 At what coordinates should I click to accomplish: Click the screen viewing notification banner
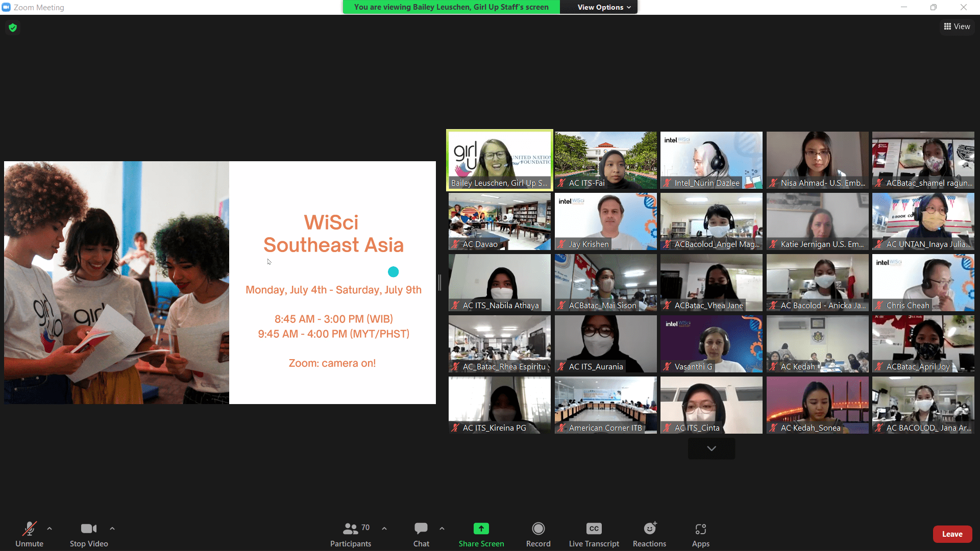click(451, 7)
